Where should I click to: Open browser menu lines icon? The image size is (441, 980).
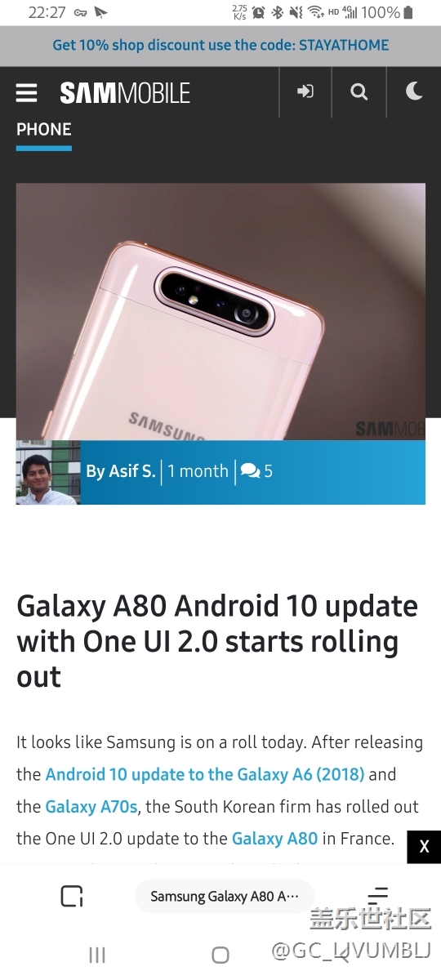[377, 895]
